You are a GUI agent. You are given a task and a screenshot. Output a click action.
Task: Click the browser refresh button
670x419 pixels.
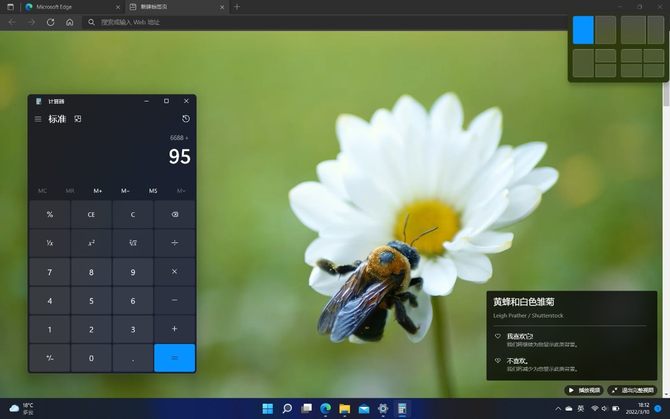pos(51,21)
